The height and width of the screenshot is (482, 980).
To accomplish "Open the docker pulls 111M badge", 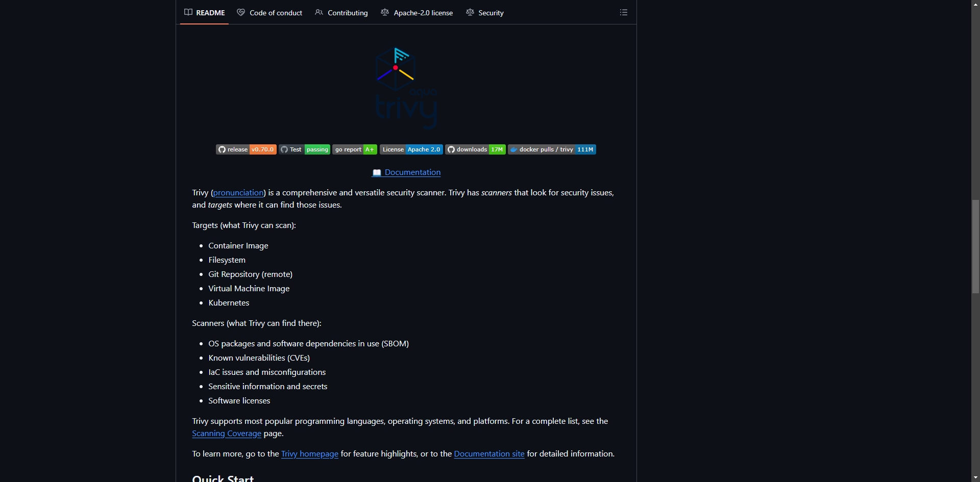I will (x=552, y=149).
